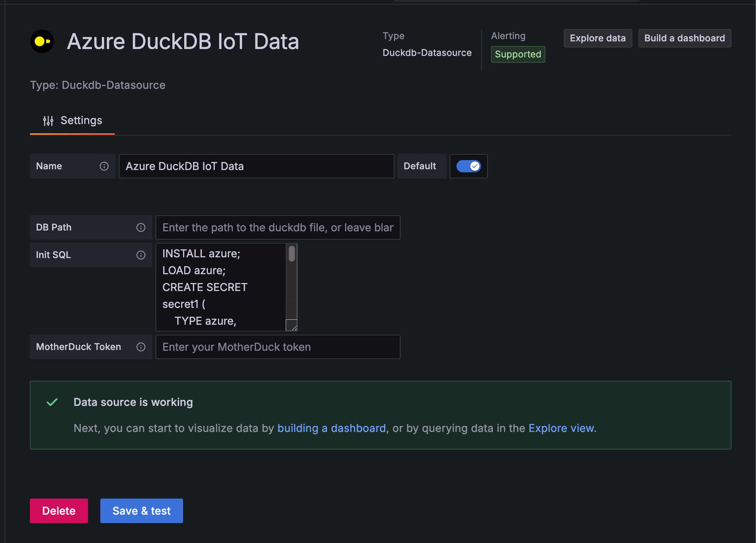Screen dimensions: 756x543
Task: Click the Supported alerting badge
Action: (518, 54)
